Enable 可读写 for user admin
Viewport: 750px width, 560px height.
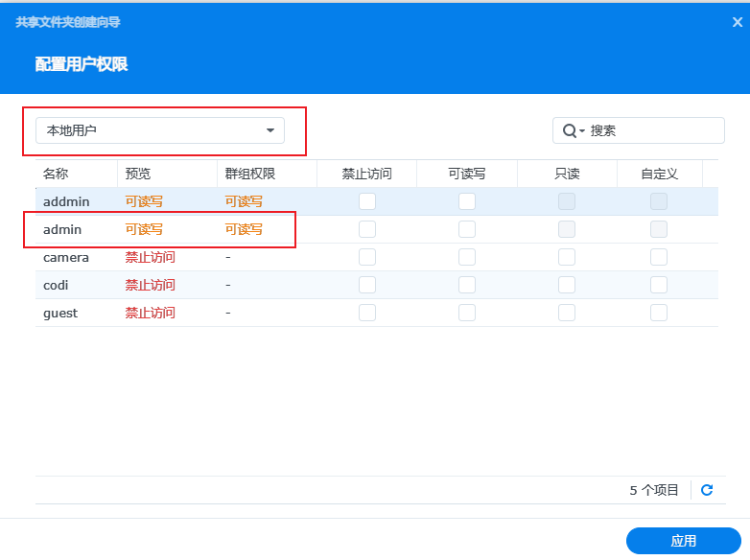[467, 229]
